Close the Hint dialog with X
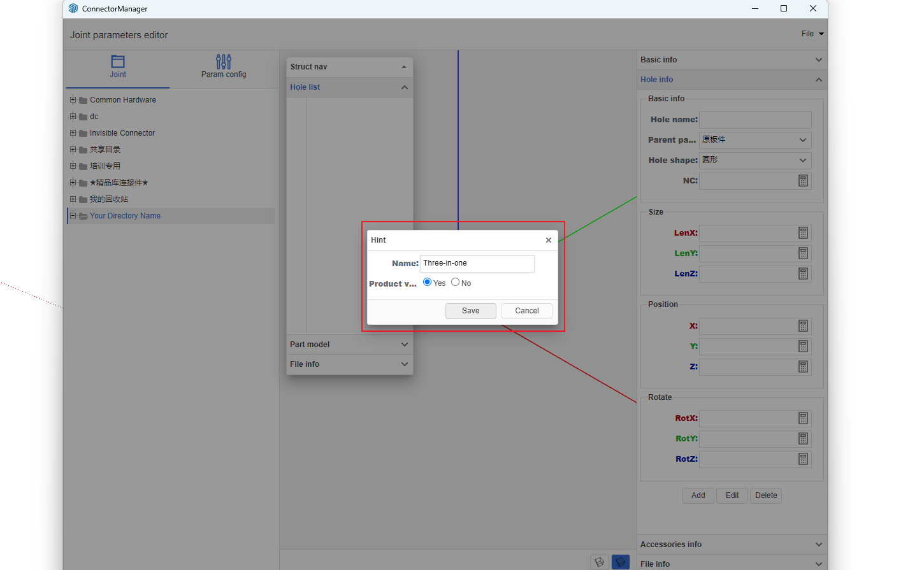 coord(548,240)
